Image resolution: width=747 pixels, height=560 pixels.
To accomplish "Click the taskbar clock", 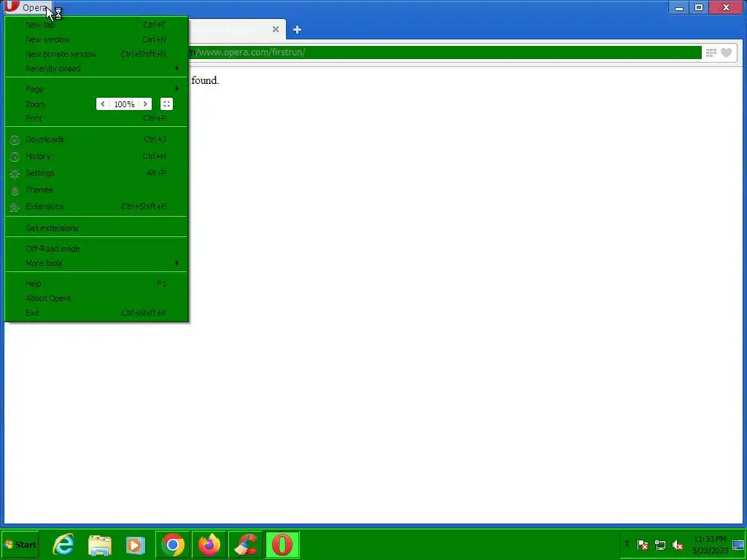I will tap(710, 545).
